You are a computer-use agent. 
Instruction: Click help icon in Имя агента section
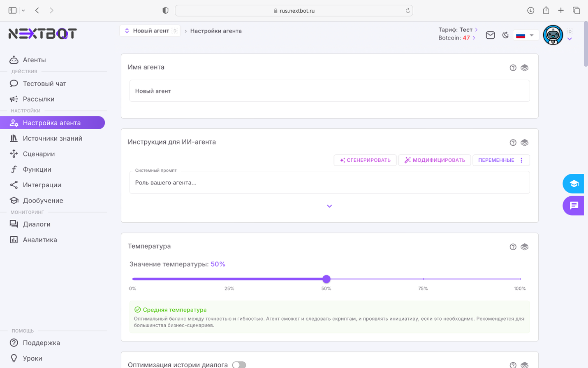click(513, 68)
